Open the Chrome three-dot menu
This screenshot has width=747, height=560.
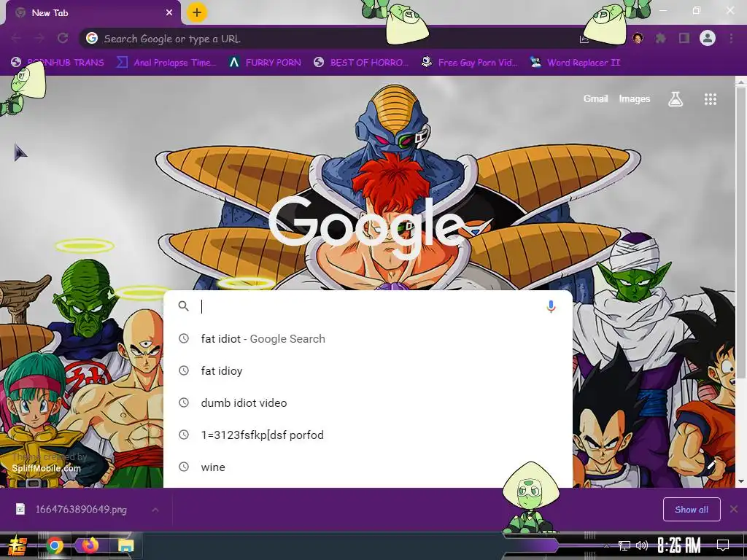click(x=731, y=38)
